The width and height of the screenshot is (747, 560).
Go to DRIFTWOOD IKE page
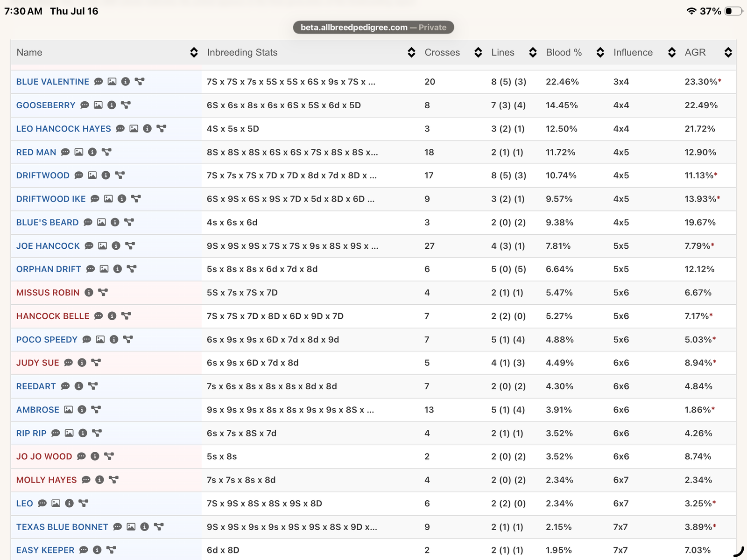pyautogui.click(x=51, y=199)
